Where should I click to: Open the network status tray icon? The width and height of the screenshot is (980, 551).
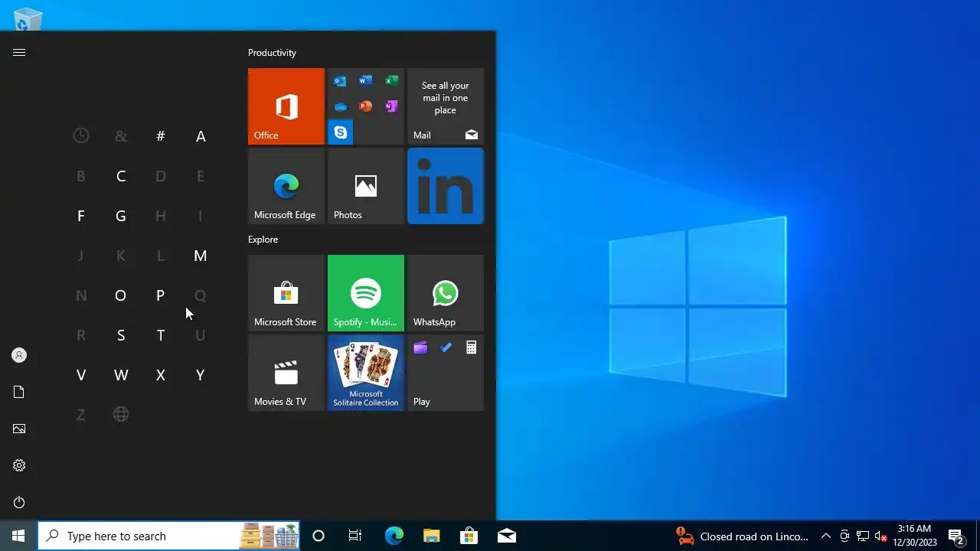tap(863, 536)
